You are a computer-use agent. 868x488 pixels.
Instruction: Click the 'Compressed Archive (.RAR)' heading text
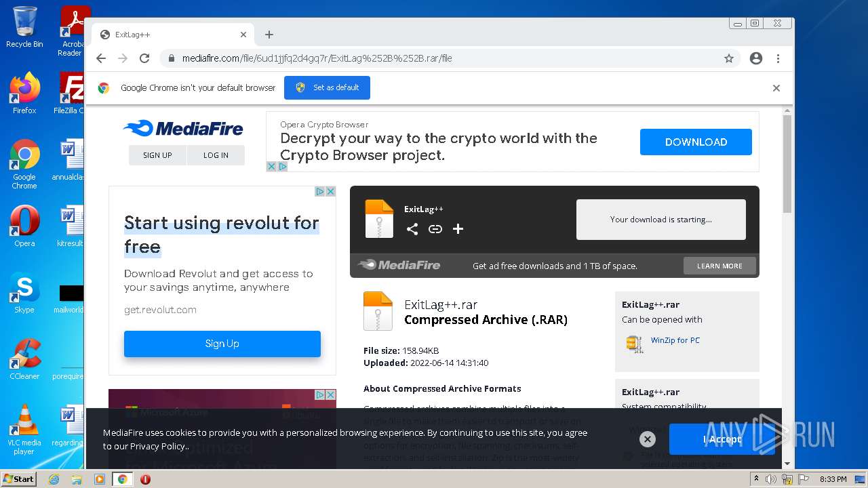[486, 319]
